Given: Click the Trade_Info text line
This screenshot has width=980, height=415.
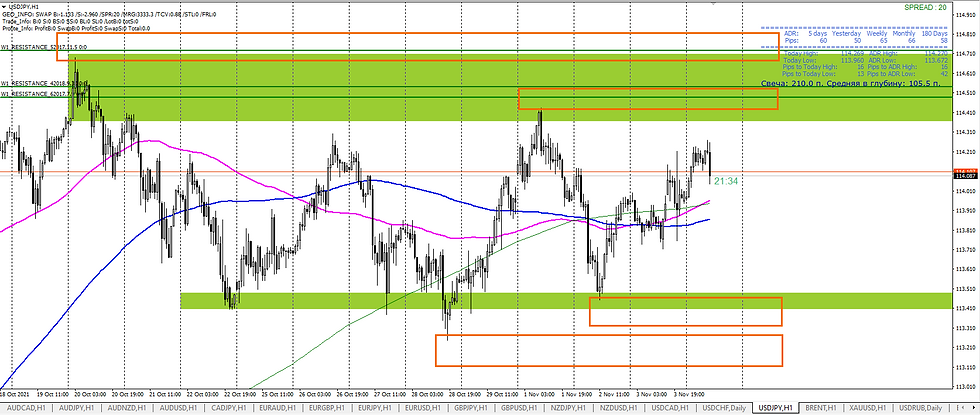Looking at the screenshot, I should pos(70,21).
